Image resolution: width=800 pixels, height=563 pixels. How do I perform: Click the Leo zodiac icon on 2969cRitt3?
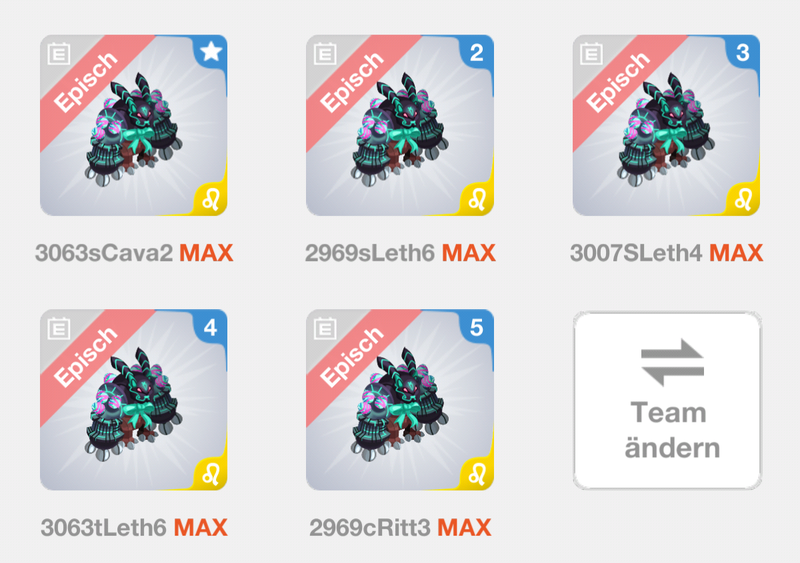click(477, 474)
